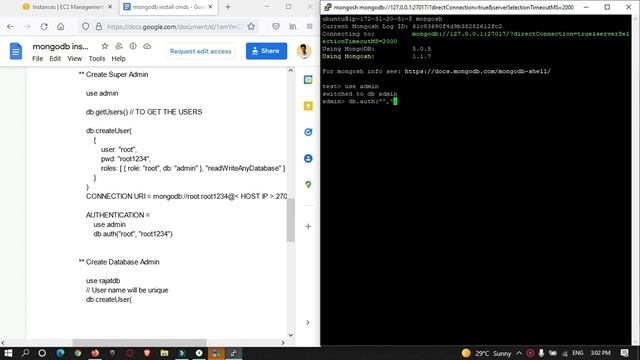Open the notification center icon

tap(624, 353)
